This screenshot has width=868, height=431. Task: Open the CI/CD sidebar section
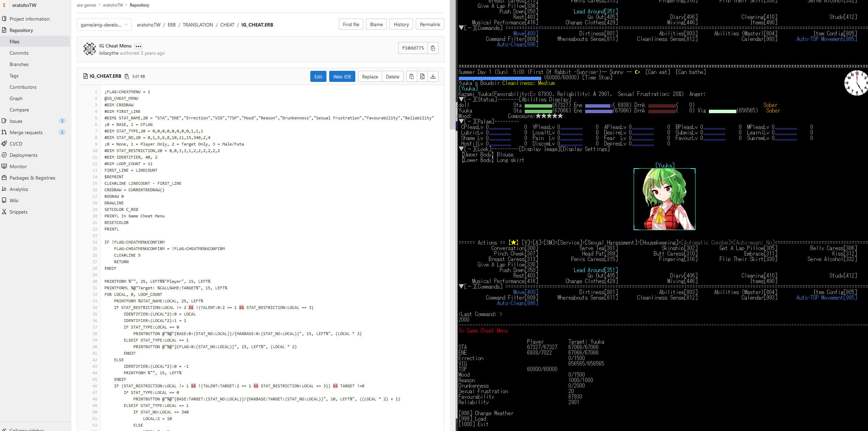(16, 144)
